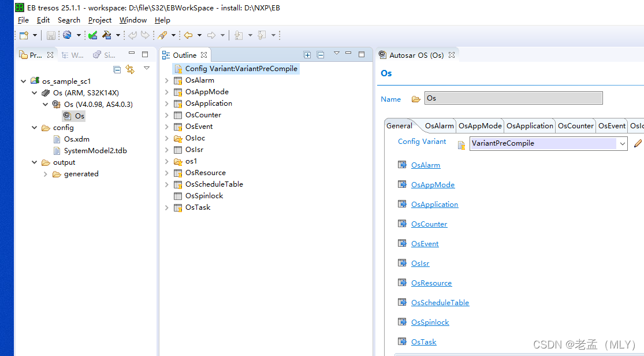Click the Undo arrow icon
644x356 pixels.
coord(132,35)
